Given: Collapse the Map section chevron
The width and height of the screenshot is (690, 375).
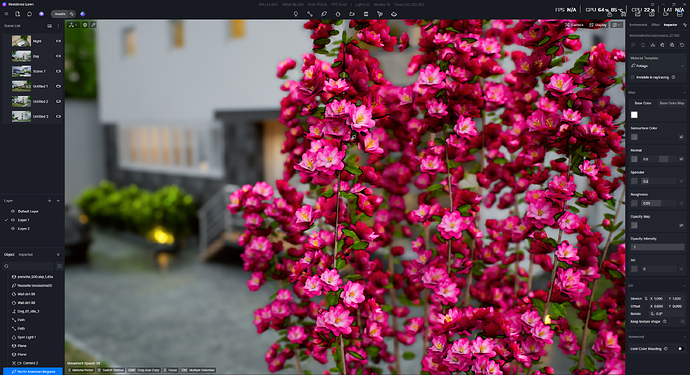Looking at the screenshot, I should [x=684, y=93].
